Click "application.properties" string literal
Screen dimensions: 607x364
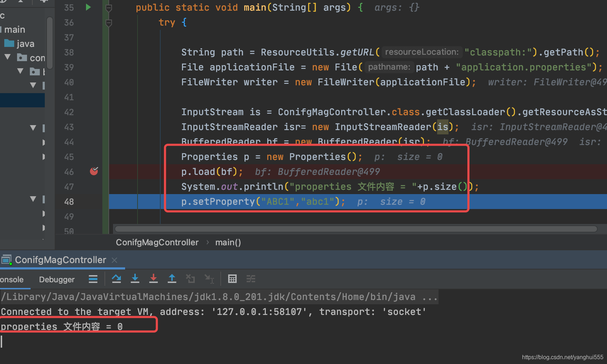(x=523, y=67)
